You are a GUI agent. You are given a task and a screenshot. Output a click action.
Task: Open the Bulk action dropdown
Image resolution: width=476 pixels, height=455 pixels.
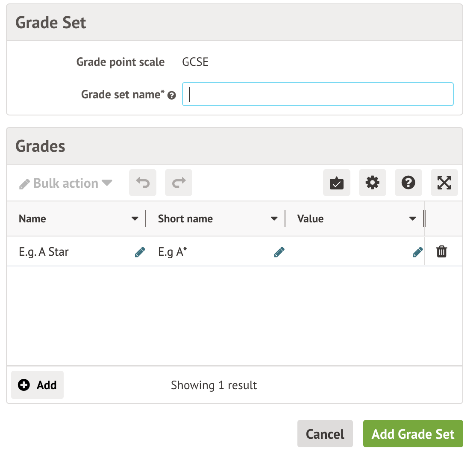pos(66,183)
